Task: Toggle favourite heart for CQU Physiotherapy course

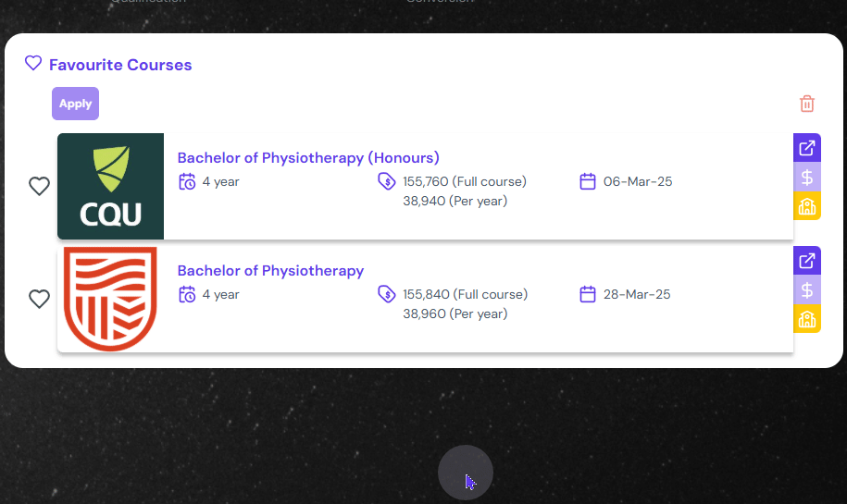Action: (39, 187)
